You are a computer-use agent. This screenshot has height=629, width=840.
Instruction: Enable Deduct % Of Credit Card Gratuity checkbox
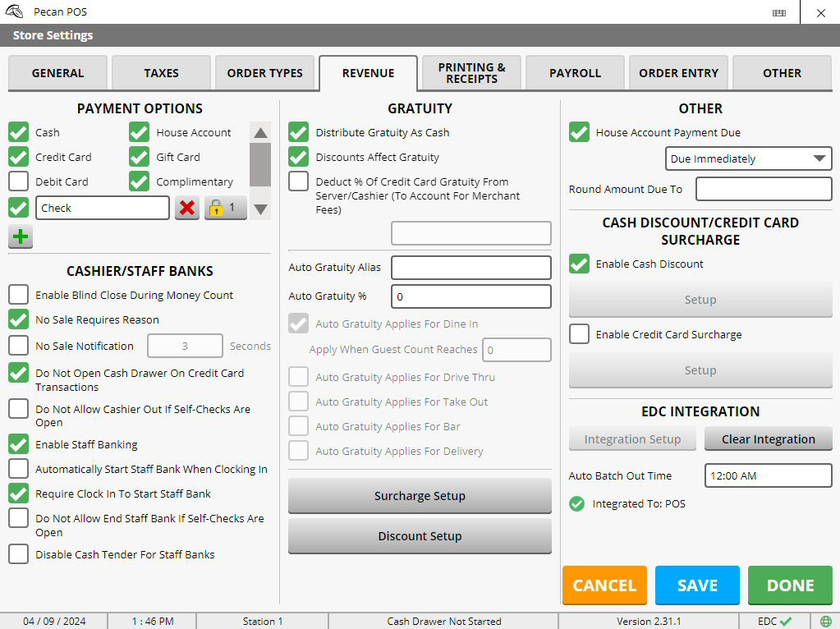pos(298,181)
